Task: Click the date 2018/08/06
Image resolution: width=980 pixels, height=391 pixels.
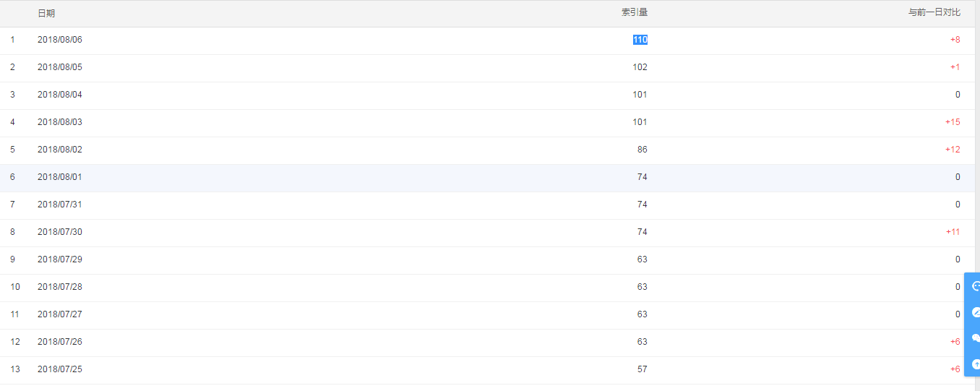Action: [60, 40]
